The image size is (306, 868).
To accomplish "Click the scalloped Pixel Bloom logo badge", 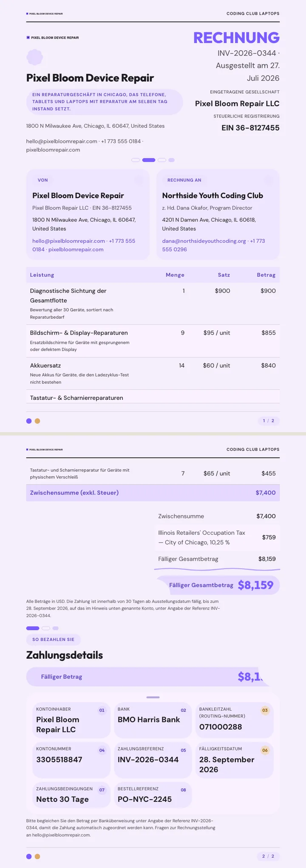I will (34, 57).
